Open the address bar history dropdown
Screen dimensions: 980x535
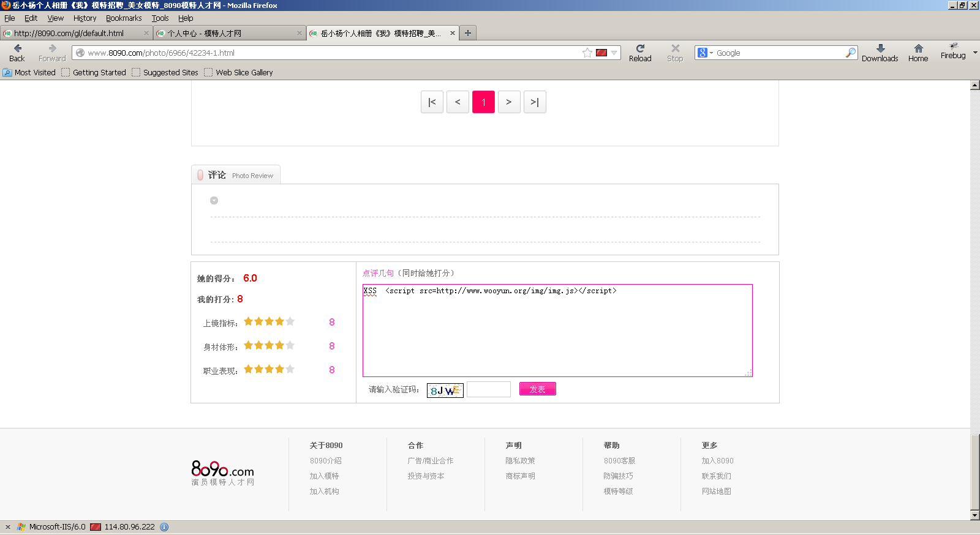(614, 53)
